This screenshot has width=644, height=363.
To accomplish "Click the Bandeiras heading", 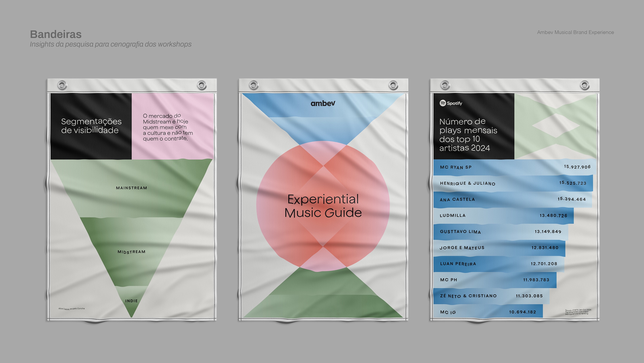I will 56,34.
